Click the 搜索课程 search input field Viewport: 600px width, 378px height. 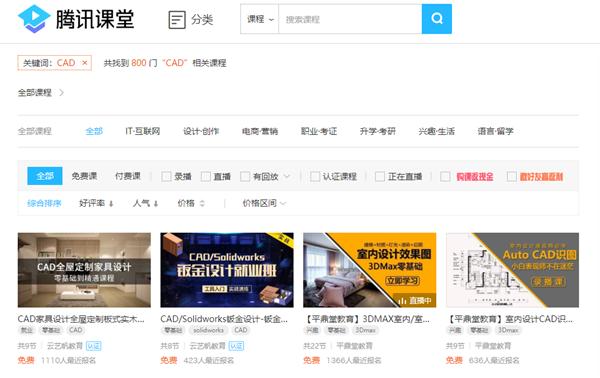point(350,19)
